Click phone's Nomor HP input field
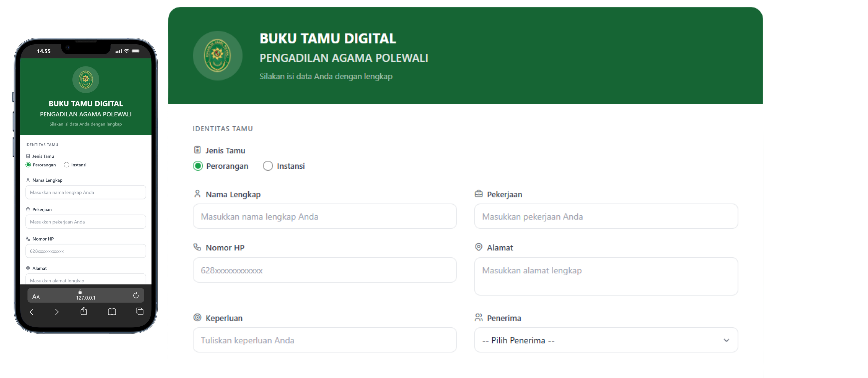 (x=86, y=251)
